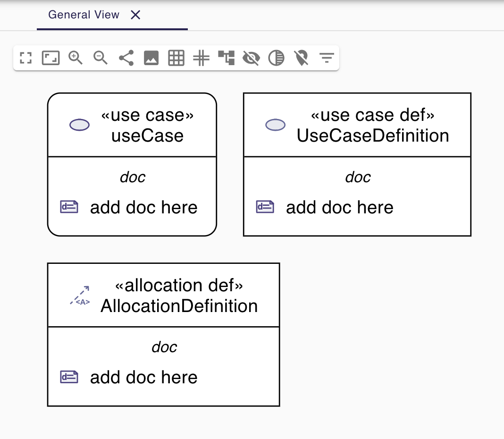
Task: Click the doc compartment label in AllocationDefinition
Action: pos(164,347)
